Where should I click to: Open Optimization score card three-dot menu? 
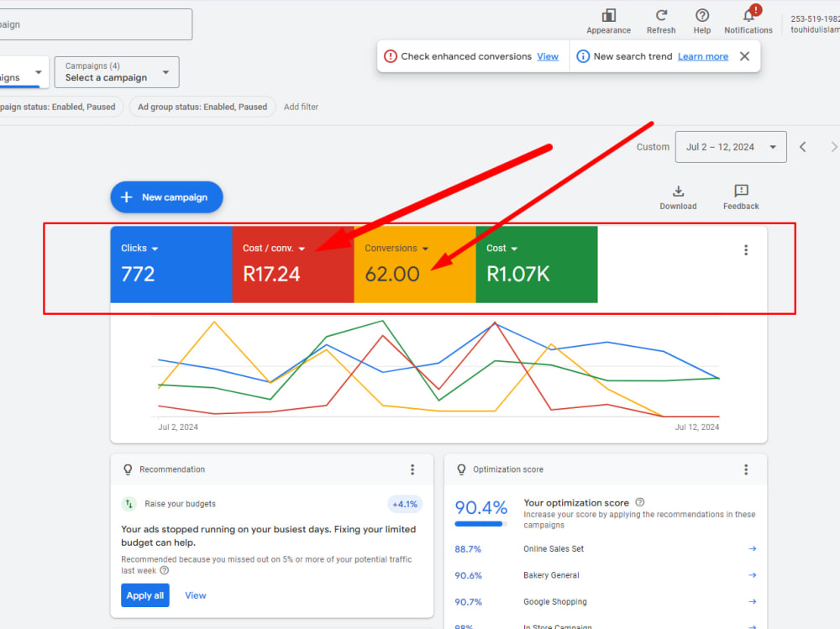point(746,470)
